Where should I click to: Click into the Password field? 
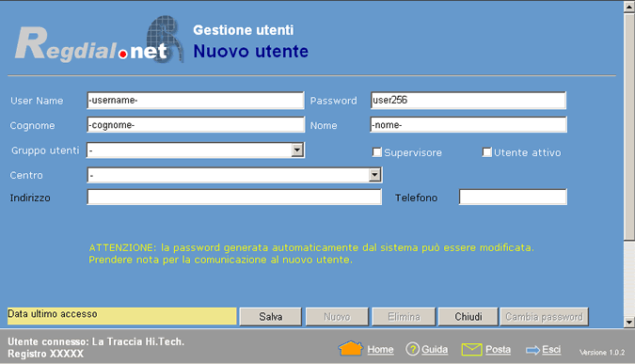(468, 101)
